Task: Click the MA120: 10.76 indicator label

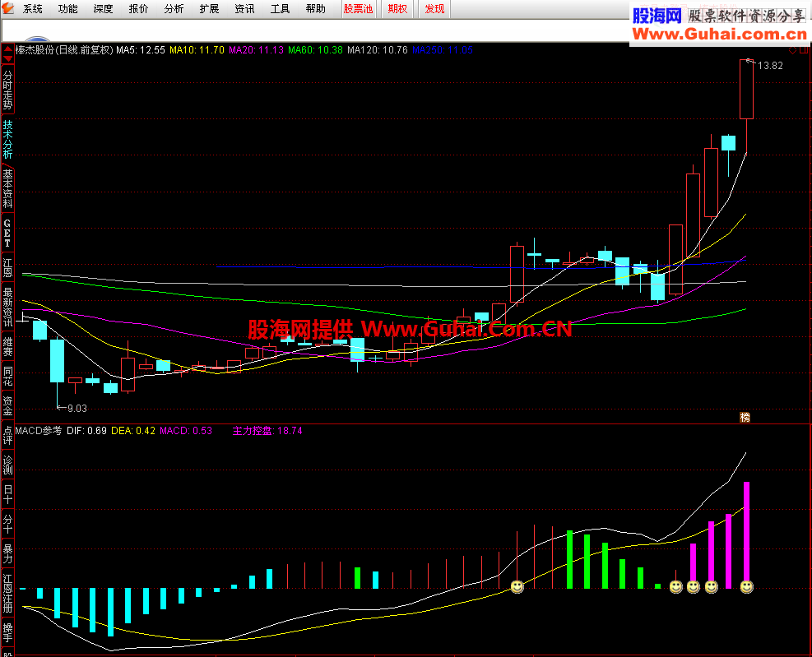Action: tap(378, 50)
